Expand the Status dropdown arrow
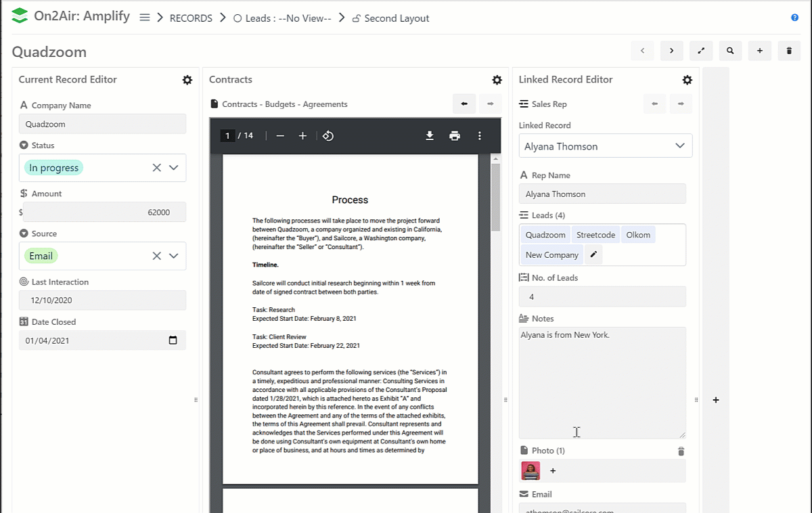This screenshot has width=812, height=513. (173, 168)
